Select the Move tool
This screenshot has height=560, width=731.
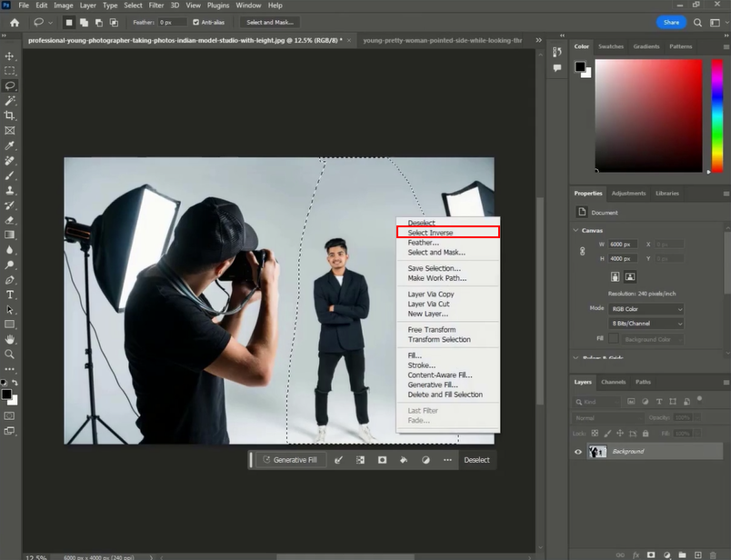click(x=9, y=56)
